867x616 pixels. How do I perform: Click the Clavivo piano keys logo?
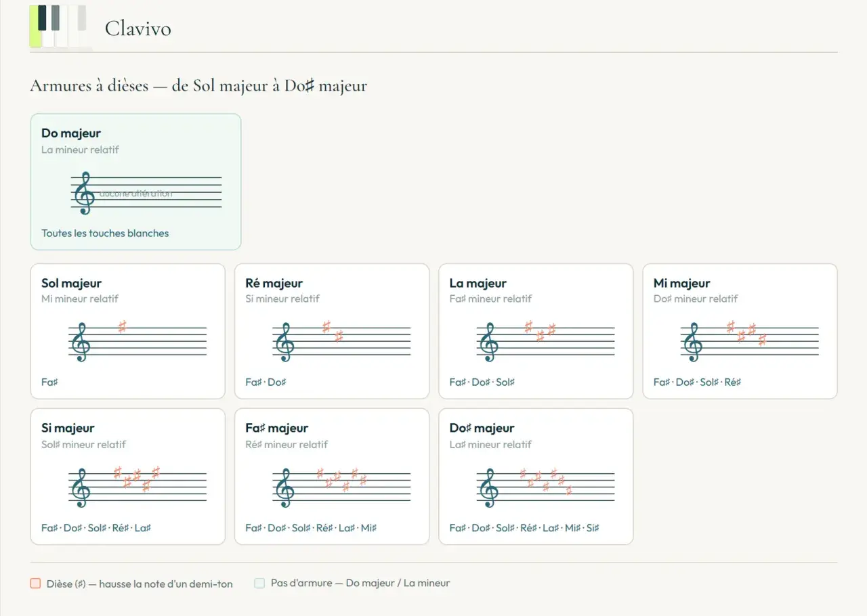coord(60,27)
